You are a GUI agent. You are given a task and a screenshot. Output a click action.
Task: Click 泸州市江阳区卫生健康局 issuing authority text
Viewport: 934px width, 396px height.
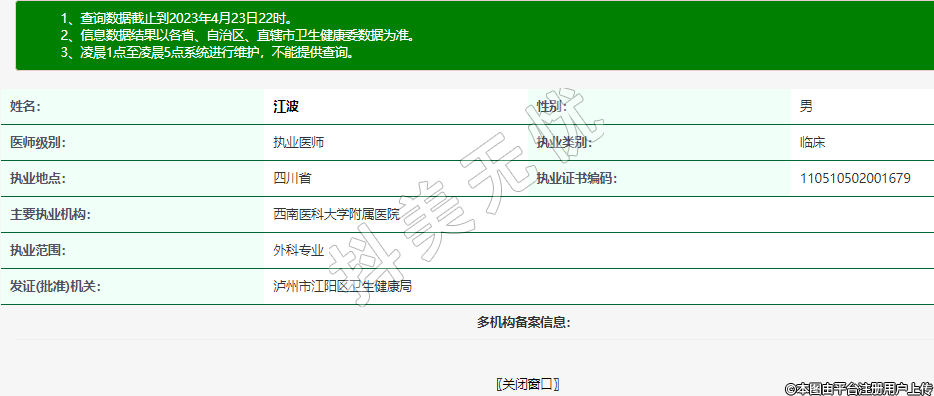(x=343, y=286)
